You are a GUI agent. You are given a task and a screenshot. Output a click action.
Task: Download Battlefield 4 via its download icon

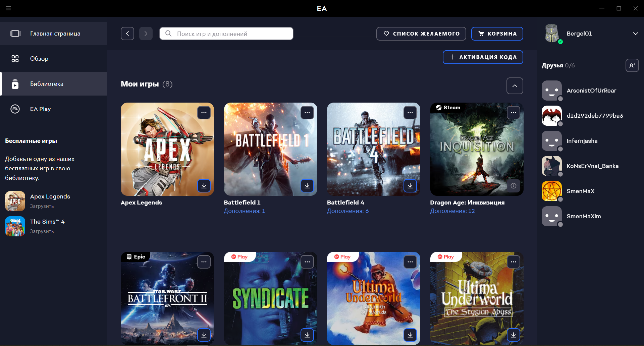(410, 186)
